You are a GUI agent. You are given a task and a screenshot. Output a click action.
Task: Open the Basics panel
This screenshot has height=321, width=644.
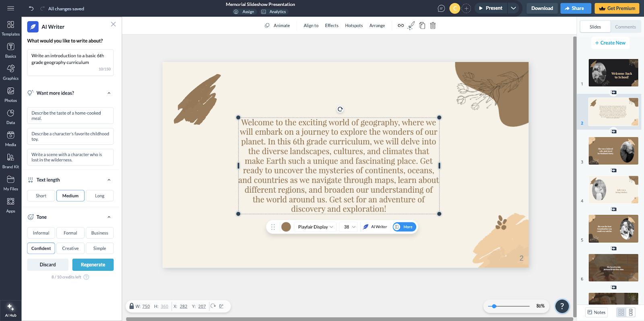(10, 51)
